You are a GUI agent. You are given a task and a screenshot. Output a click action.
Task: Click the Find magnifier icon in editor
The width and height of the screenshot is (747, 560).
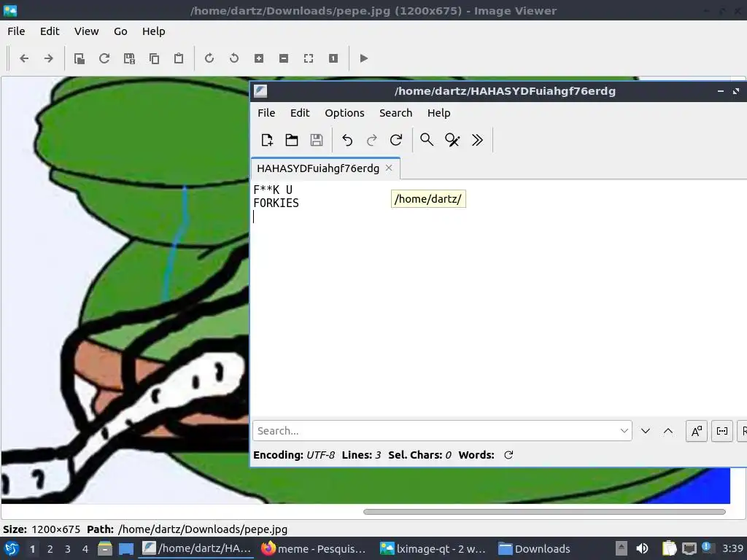tap(427, 140)
